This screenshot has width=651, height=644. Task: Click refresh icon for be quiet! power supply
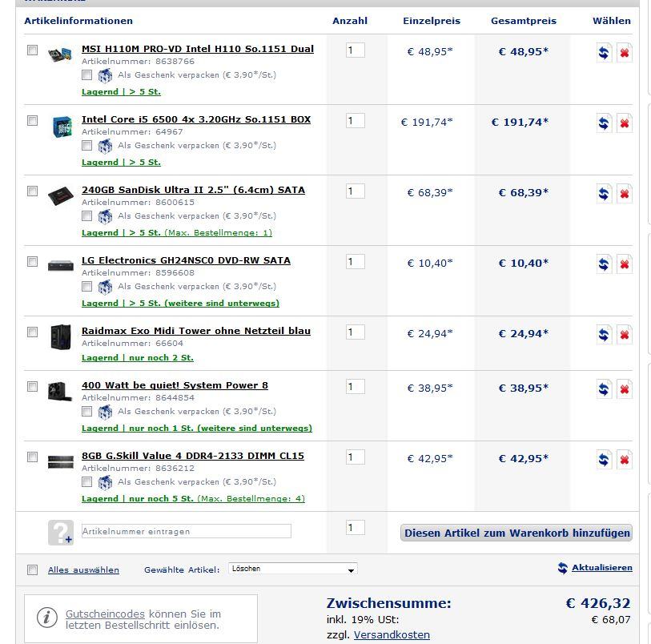pyautogui.click(x=604, y=389)
